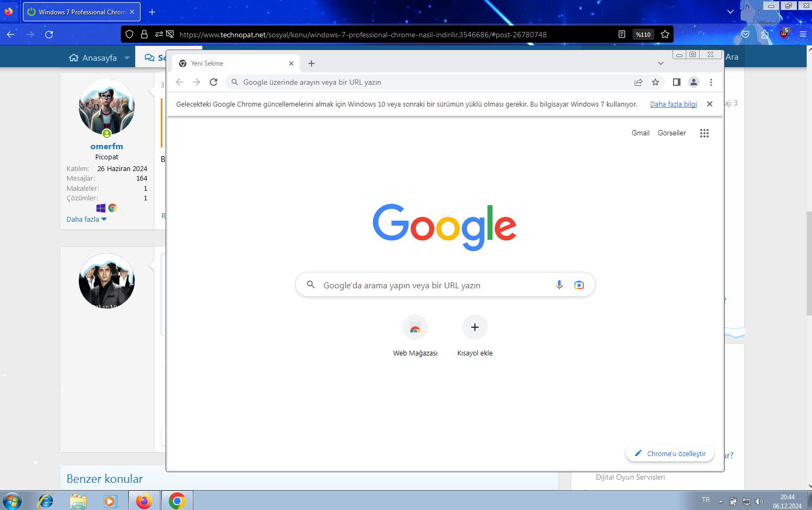Click the Benzer konular heading
This screenshot has width=812, height=510.
tap(105, 479)
